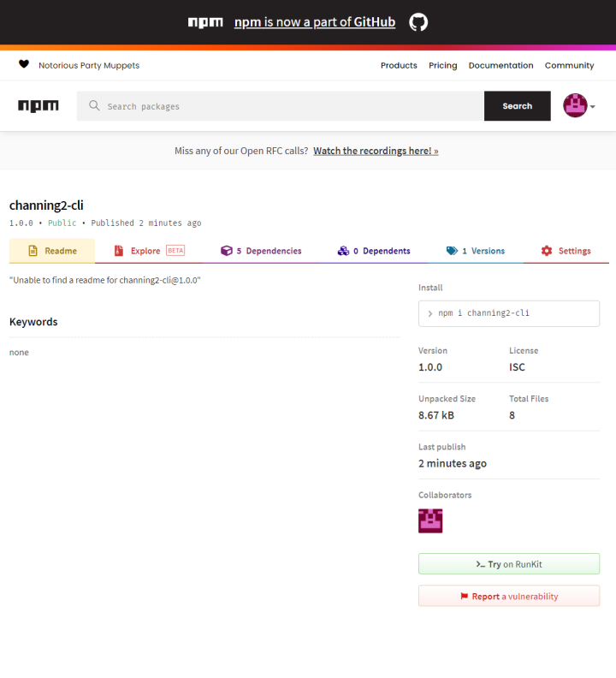Copy the 'npm i channing2-cli' install command
The height and width of the screenshot is (678, 616).
coord(509,313)
